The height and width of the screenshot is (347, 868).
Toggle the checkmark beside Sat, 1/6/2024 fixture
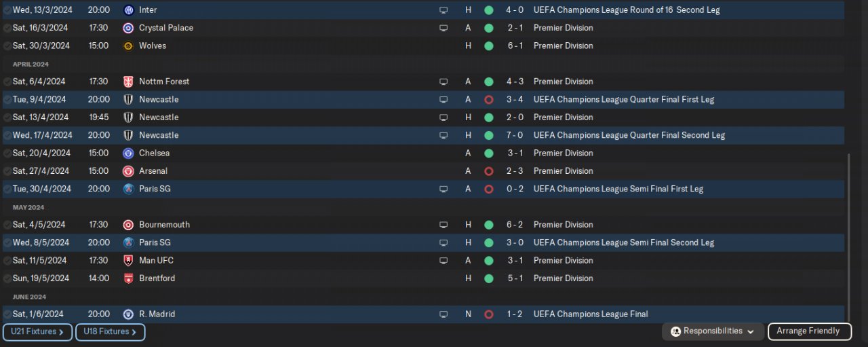coord(7,314)
